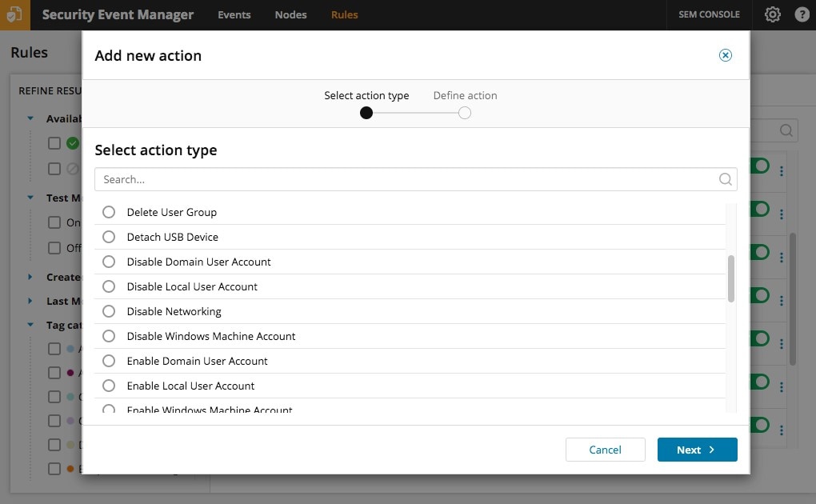The image size is (816, 504).
Task: Check the orange dot tag category checkbox
Action: click(54, 468)
